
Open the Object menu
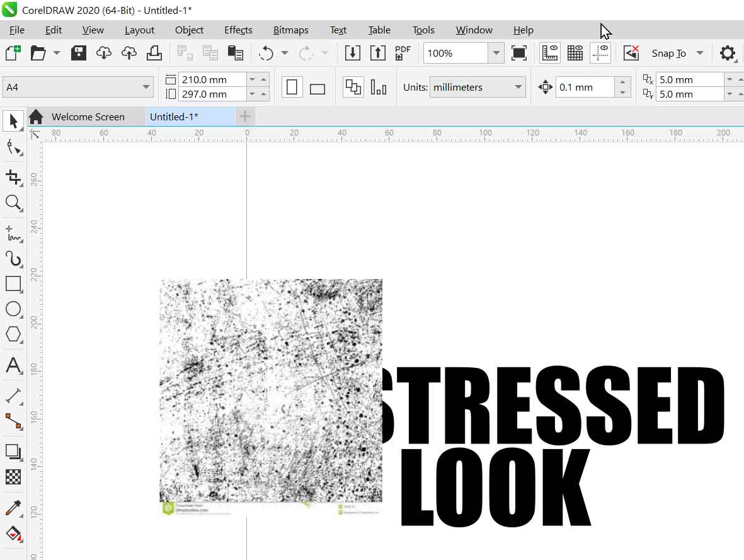click(x=189, y=30)
